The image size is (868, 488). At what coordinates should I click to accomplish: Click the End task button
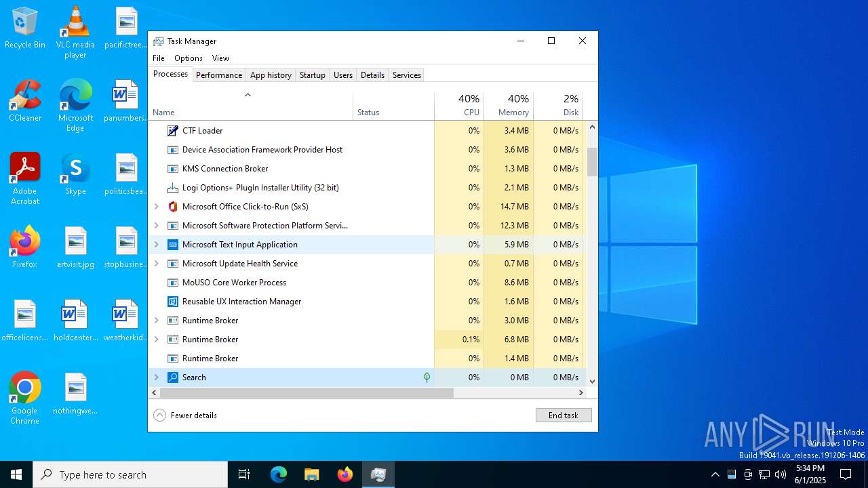pos(564,415)
